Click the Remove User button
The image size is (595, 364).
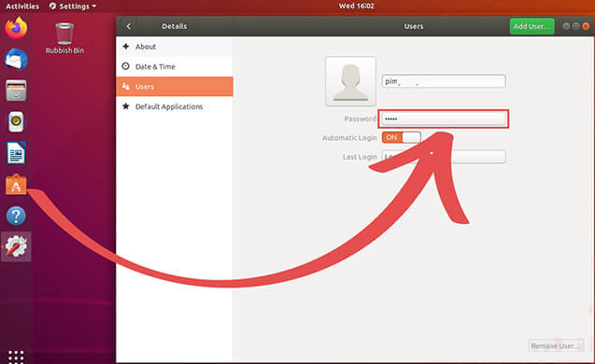tap(556, 345)
